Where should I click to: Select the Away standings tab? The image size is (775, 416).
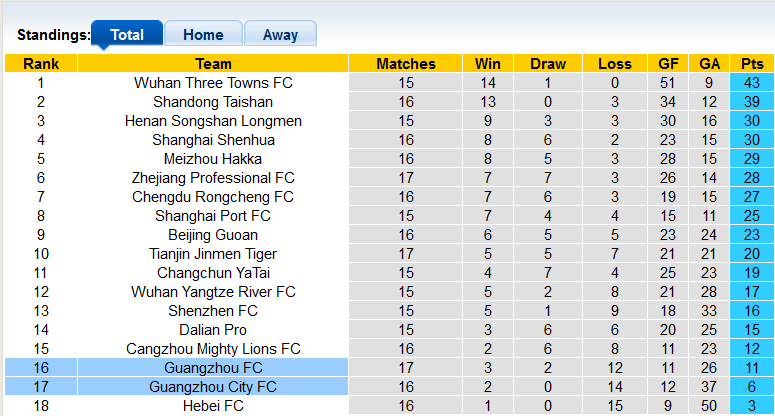tap(280, 34)
